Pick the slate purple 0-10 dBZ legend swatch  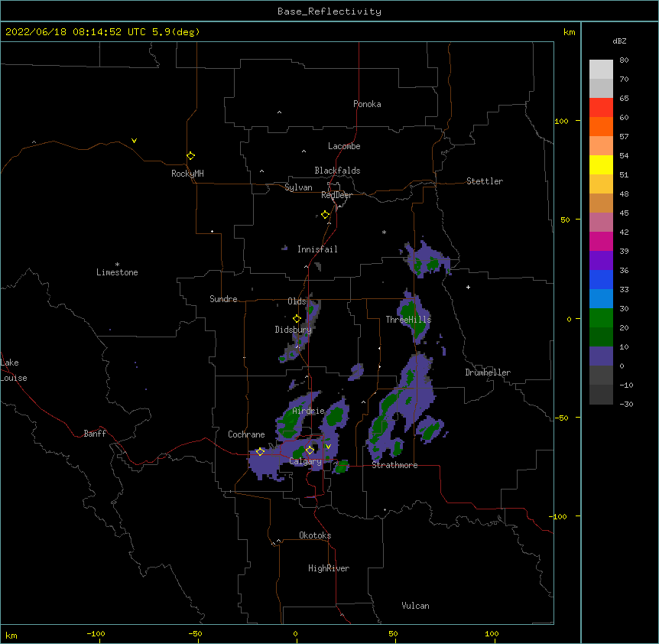pos(601,356)
